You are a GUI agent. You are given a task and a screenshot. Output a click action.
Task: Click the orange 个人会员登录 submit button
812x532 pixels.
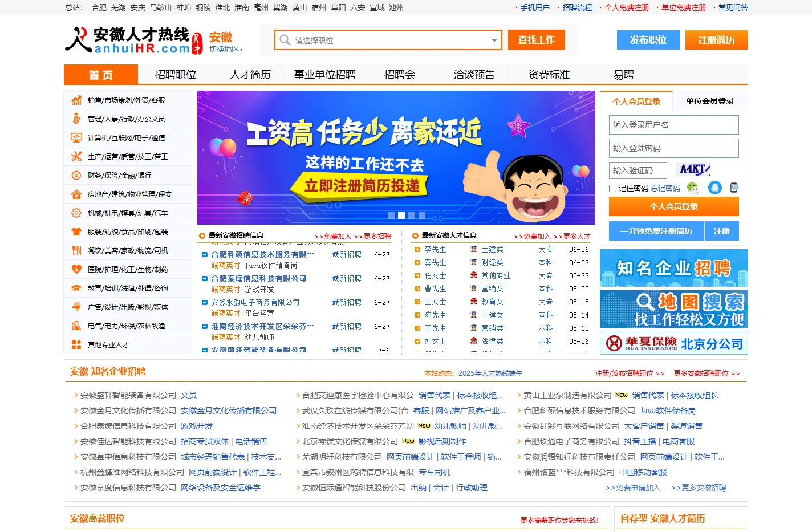[x=674, y=206]
